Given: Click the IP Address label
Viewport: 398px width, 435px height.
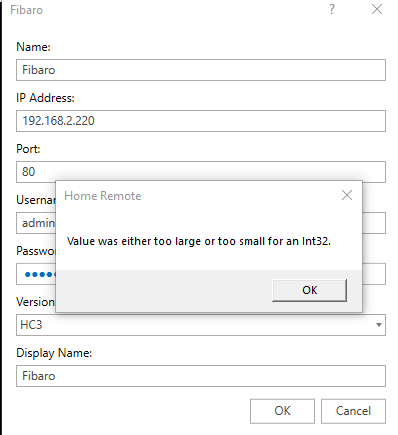Looking at the screenshot, I should pyautogui.click(x=45, y=98).
